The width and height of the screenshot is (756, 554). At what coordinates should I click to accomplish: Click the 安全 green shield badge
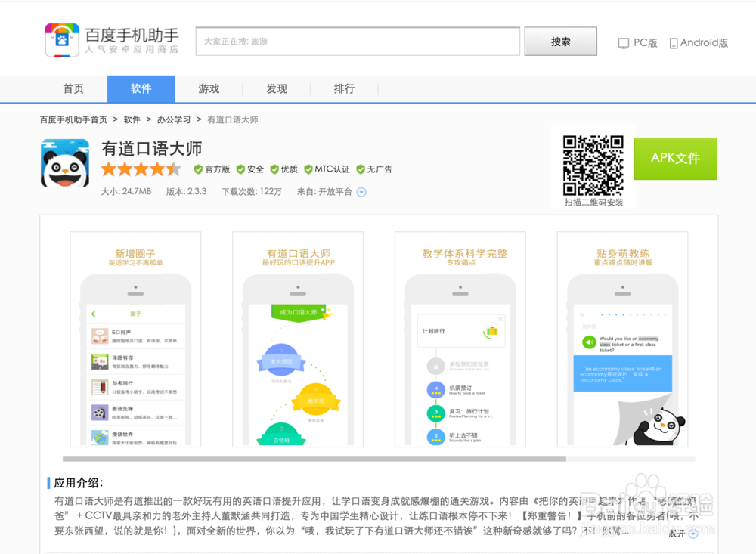[x=240, y=169]
